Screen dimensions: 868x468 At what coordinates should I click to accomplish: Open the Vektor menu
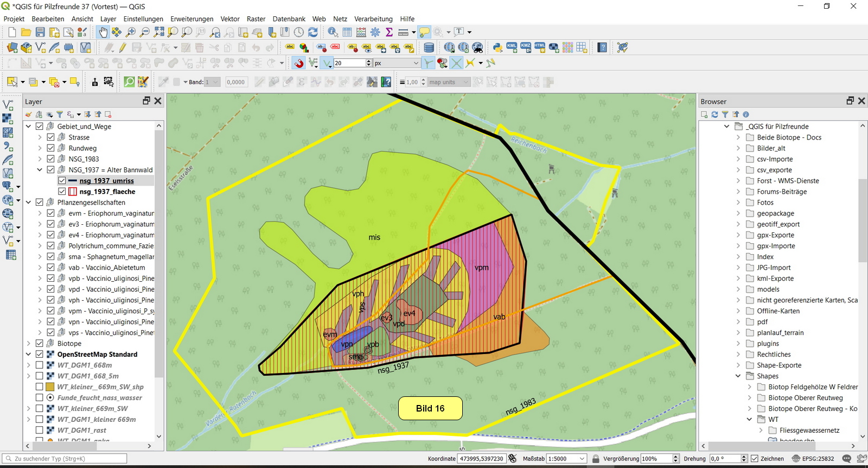coord(230,19)
